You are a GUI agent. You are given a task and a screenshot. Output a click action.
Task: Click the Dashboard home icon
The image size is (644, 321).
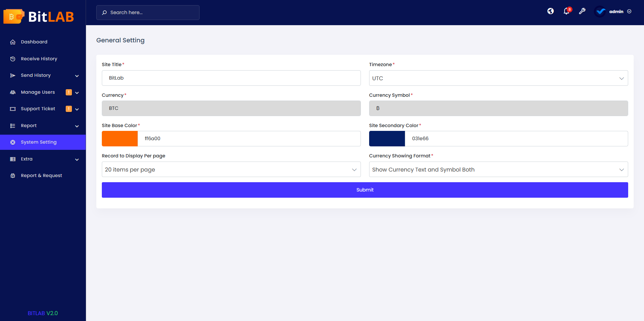13,42
